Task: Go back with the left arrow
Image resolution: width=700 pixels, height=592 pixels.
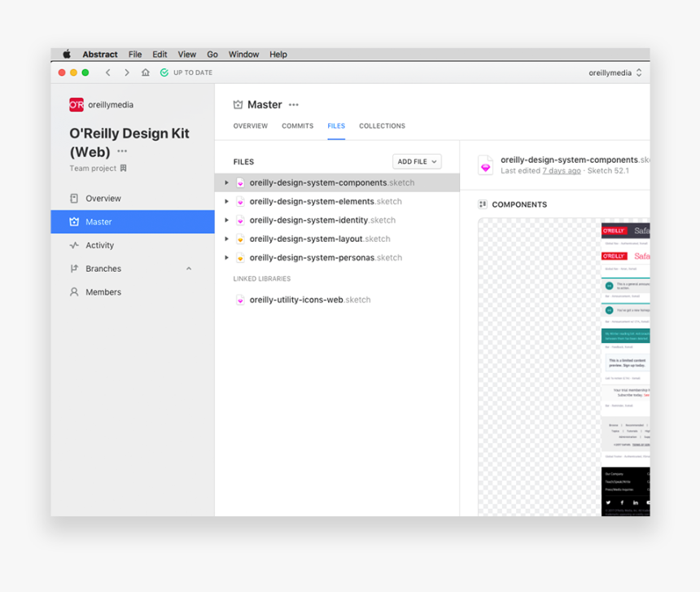Action: tap(108, 72)
